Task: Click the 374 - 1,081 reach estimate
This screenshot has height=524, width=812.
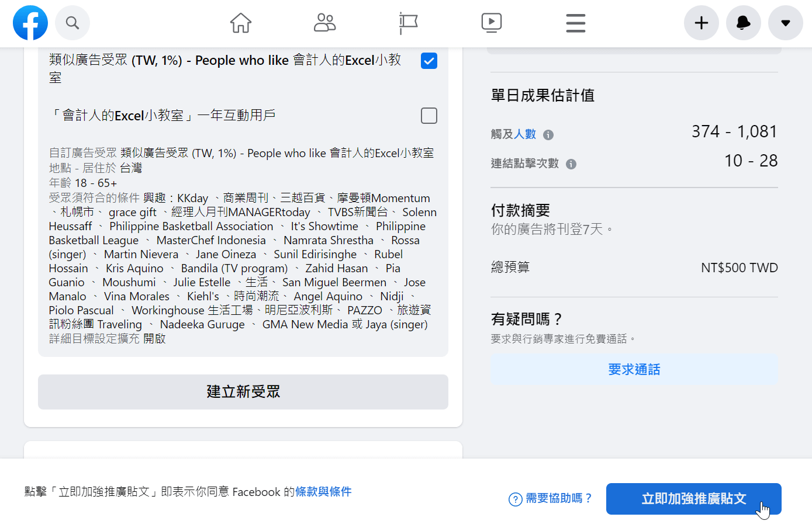Action: 734,131
